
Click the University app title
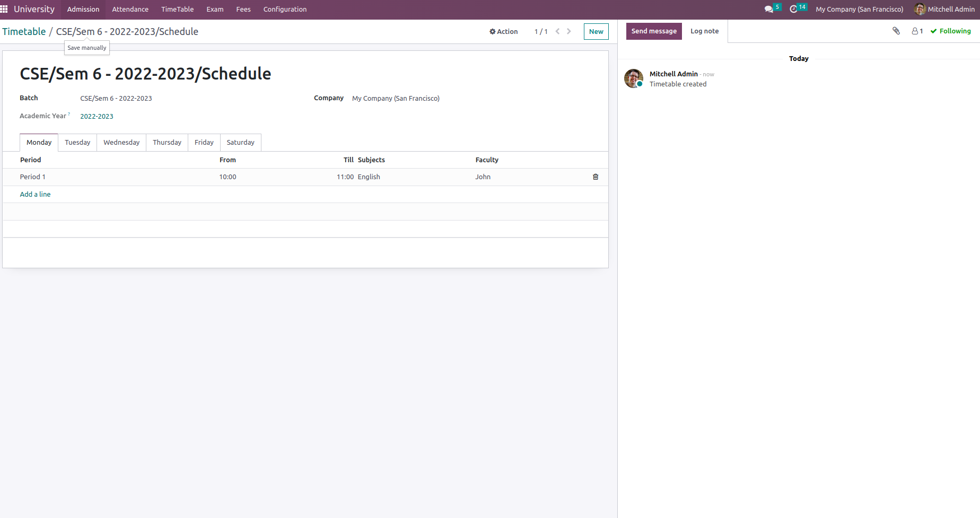click(x=34, y=9)
